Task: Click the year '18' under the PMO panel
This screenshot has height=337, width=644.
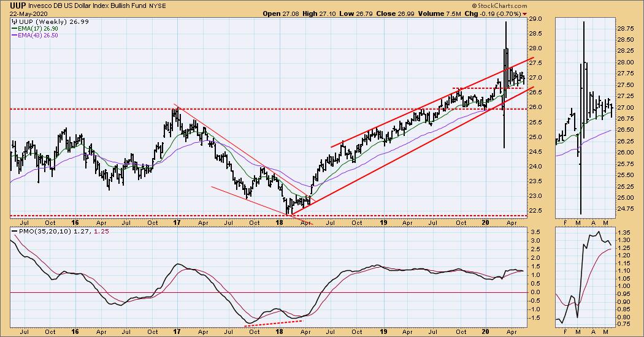Action: (x=279, y=331)
